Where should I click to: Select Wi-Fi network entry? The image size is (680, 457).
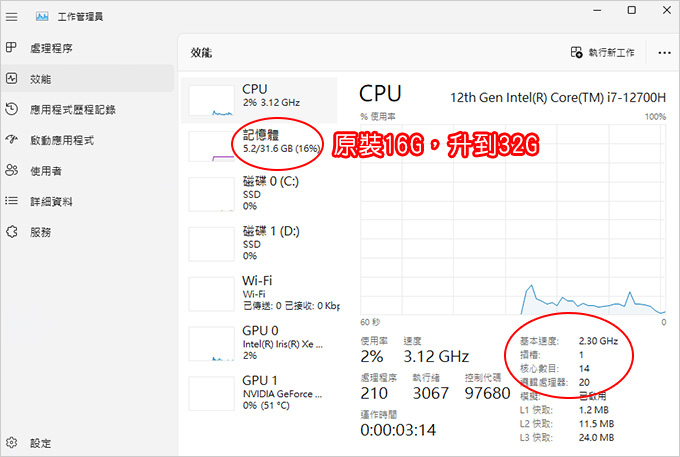(259, 294)
